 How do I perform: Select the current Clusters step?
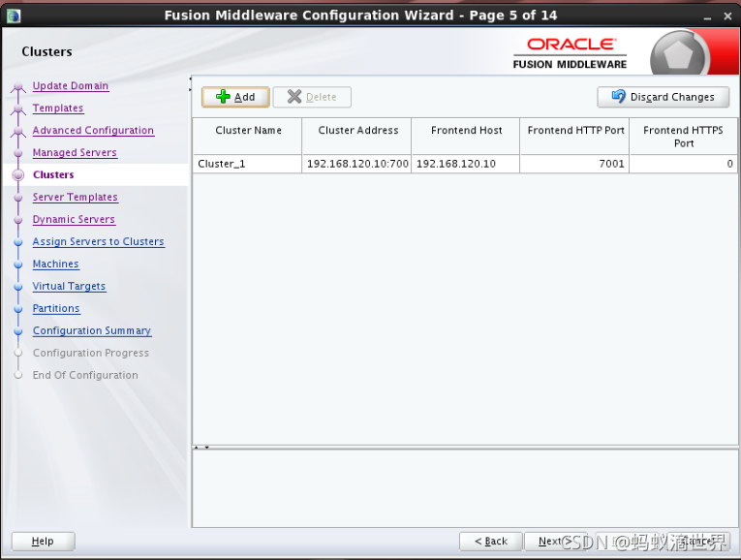pos(53,174)
